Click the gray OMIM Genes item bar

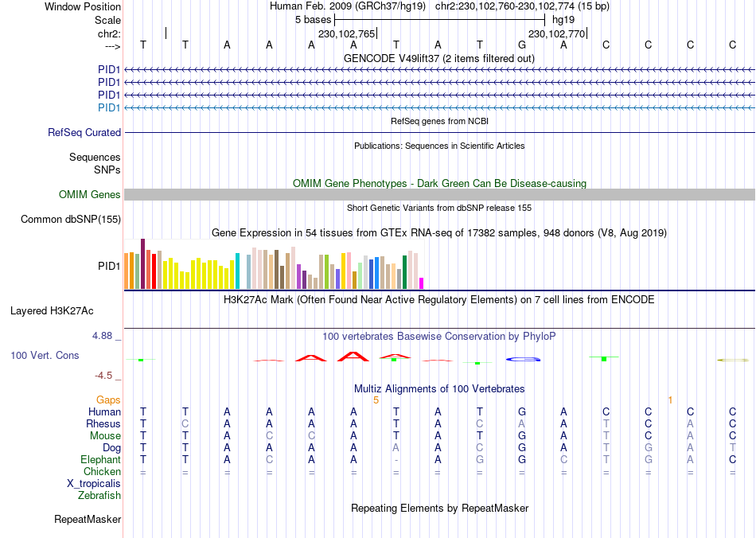(439, 194)
